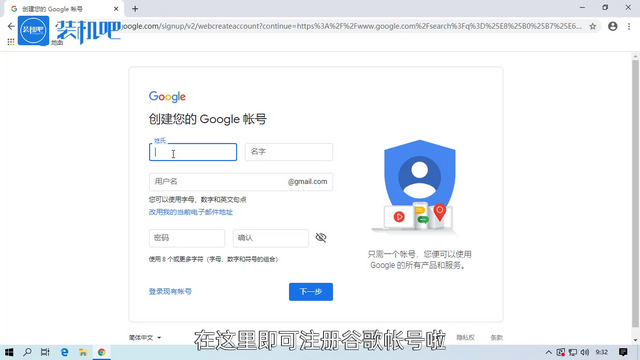Open the apps grid shortcut in bookmarks bar

click(11, 42)
